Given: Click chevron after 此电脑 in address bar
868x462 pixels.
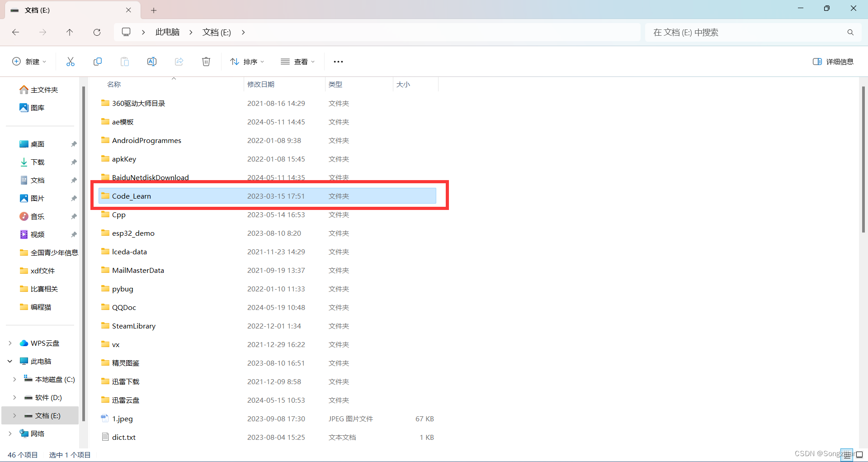Looking at the screenshot, I should pos(191,32).
